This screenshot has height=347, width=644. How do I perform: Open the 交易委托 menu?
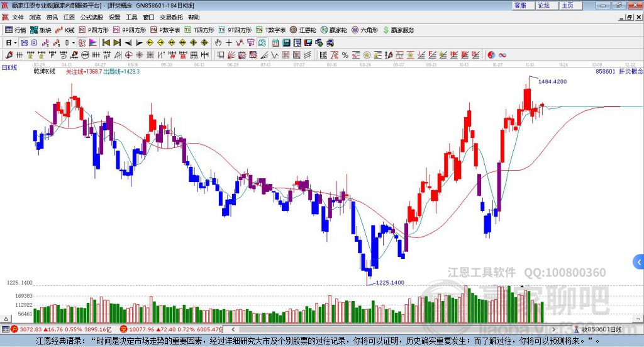[x=171, y=17]
